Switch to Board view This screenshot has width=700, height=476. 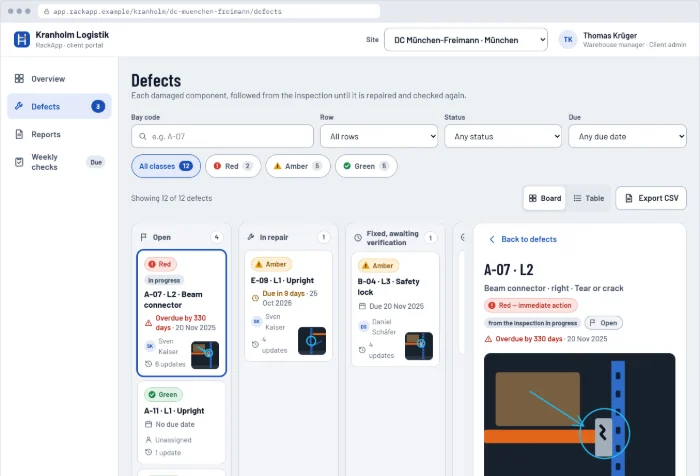coord(545,198)
